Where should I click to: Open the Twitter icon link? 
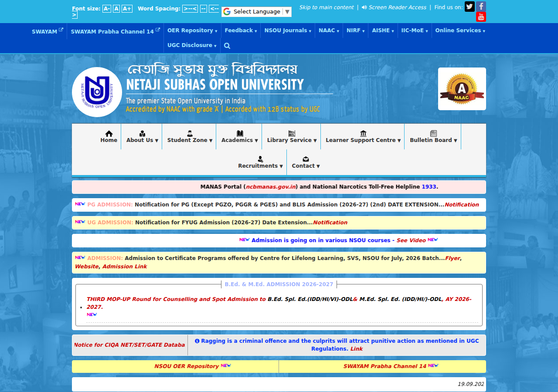click(470, 7)
